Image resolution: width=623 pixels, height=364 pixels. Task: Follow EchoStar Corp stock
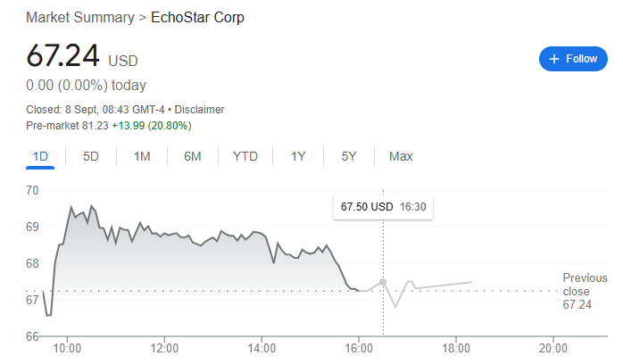click(573, 59)
